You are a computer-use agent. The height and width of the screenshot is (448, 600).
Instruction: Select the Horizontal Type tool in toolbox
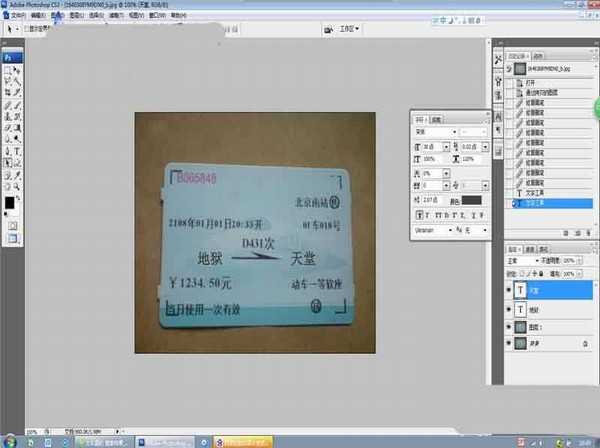click(x=17, y=150)
